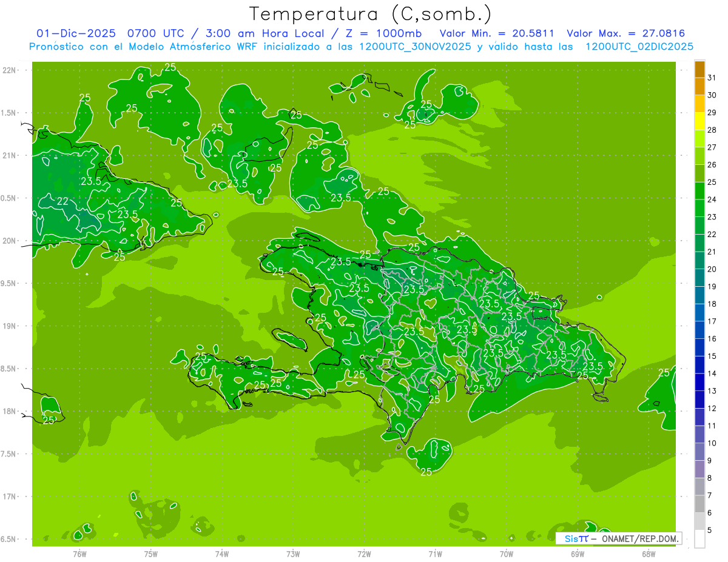The image size is (728, 562).
Task: Click the legend value '30'
Action: coord(712,95)
